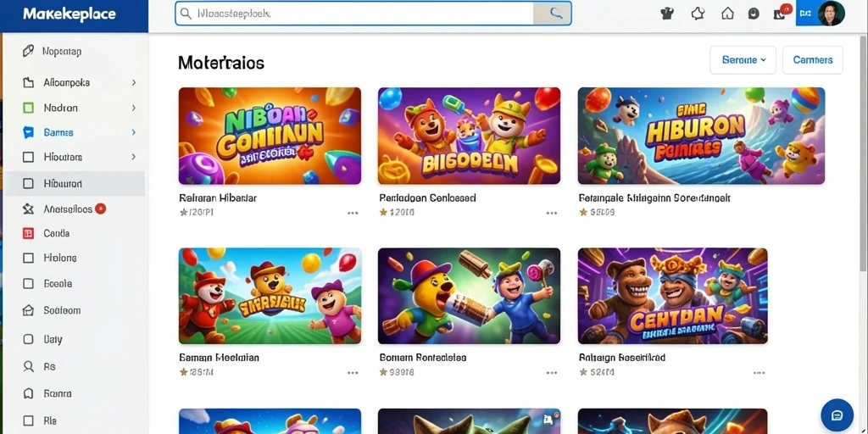The image size is (868, 434).
Task: Click the Nopeatap tag icon
Action: point(28,52)
